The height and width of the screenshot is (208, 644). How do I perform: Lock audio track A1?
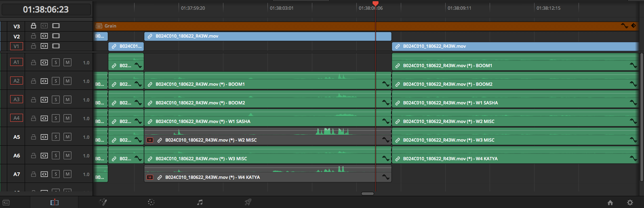pos(34,62)
